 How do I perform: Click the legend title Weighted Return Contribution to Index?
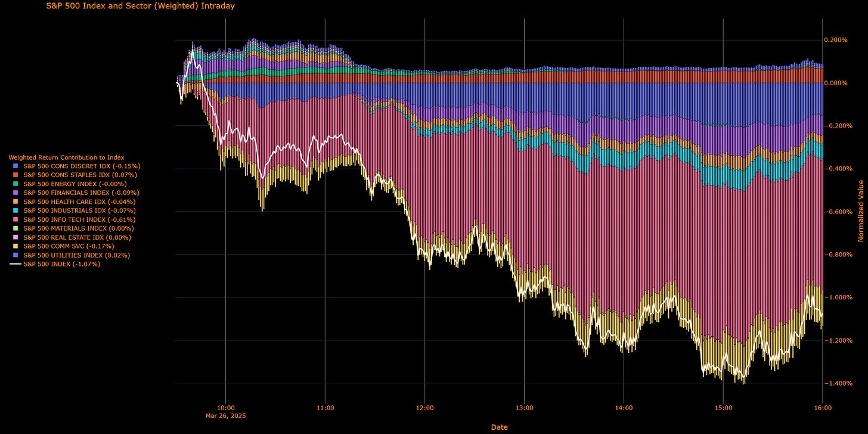(x=66, y=157)
